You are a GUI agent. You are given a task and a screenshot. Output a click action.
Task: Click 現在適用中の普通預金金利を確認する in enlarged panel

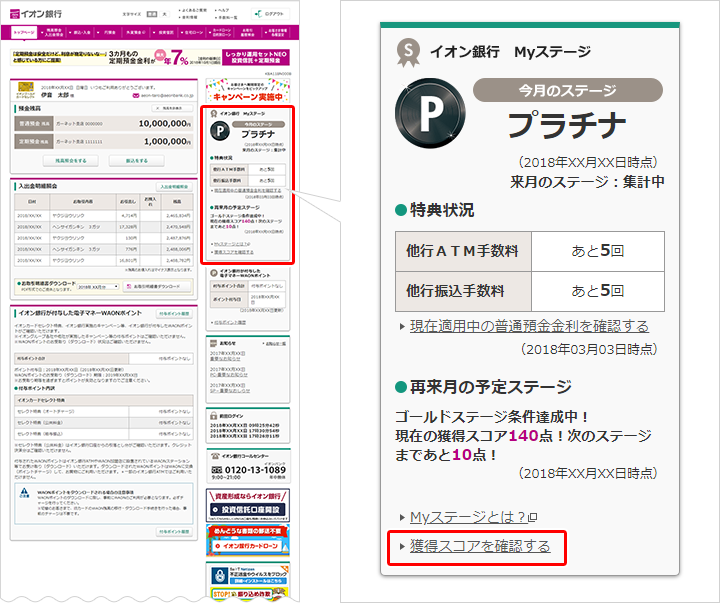529,327
